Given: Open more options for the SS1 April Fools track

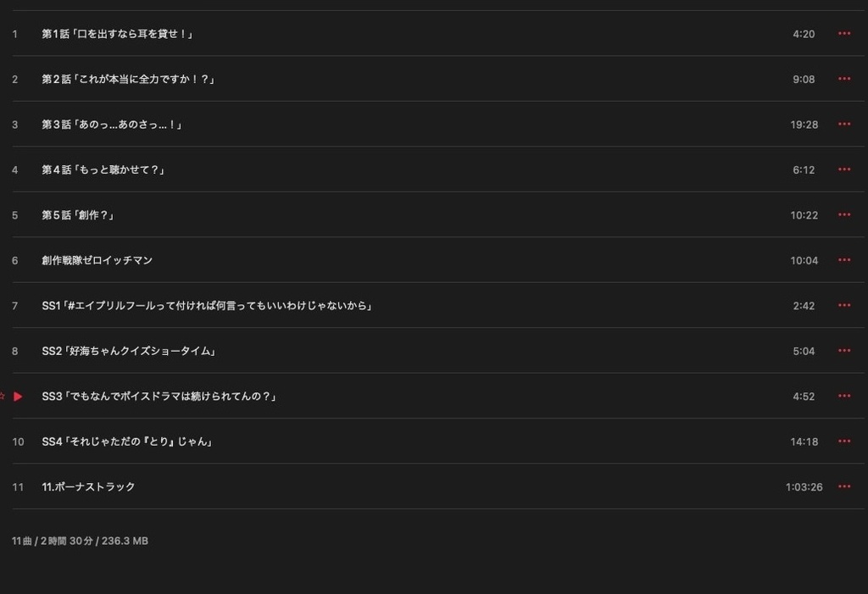Looking at the screenshot, I should point(844,305).
